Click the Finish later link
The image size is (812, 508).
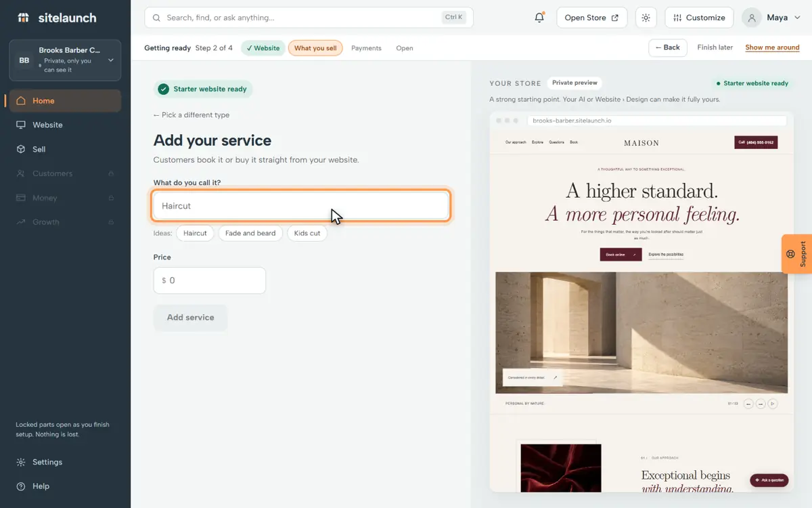point(715,47)
